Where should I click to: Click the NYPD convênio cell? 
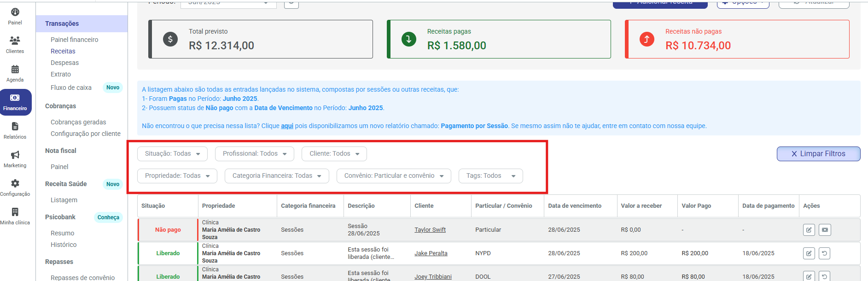tap(483, 253)
